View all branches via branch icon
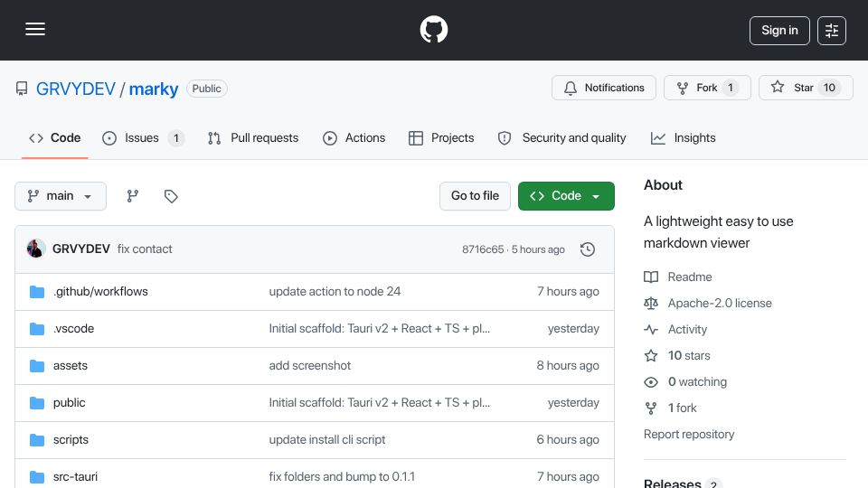The width and height of the screenshot is (868, 488). coord(132,196)
